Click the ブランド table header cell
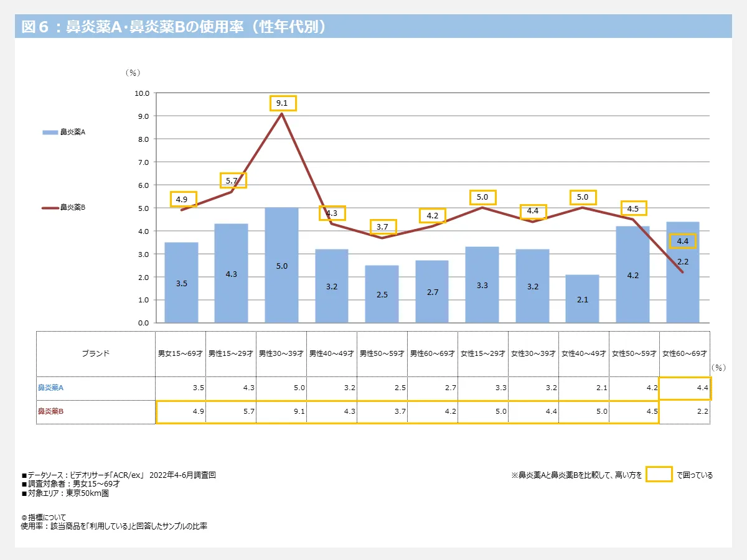This screenshot has width=747, height=560. 96,353
